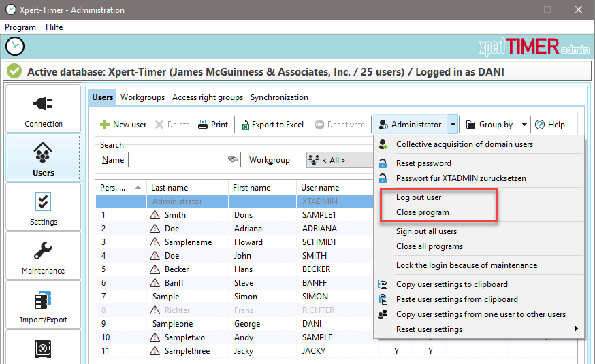Click the New user plus icon

point(105,125)
